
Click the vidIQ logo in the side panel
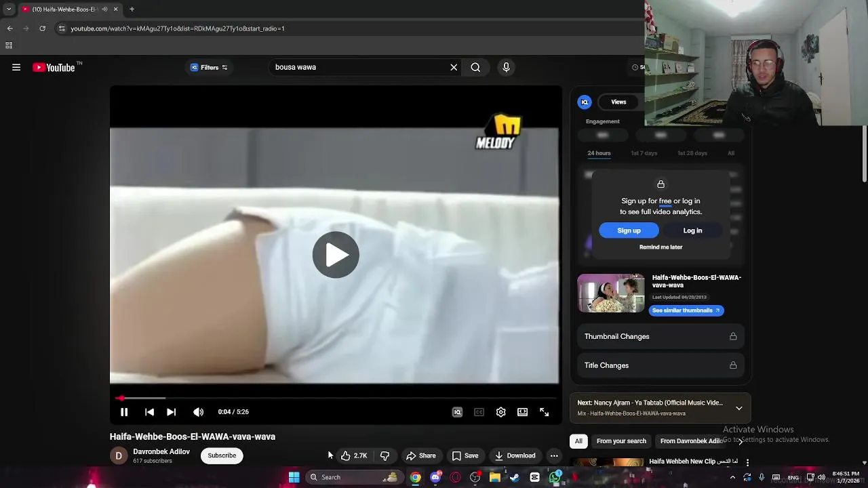[584, 102]
